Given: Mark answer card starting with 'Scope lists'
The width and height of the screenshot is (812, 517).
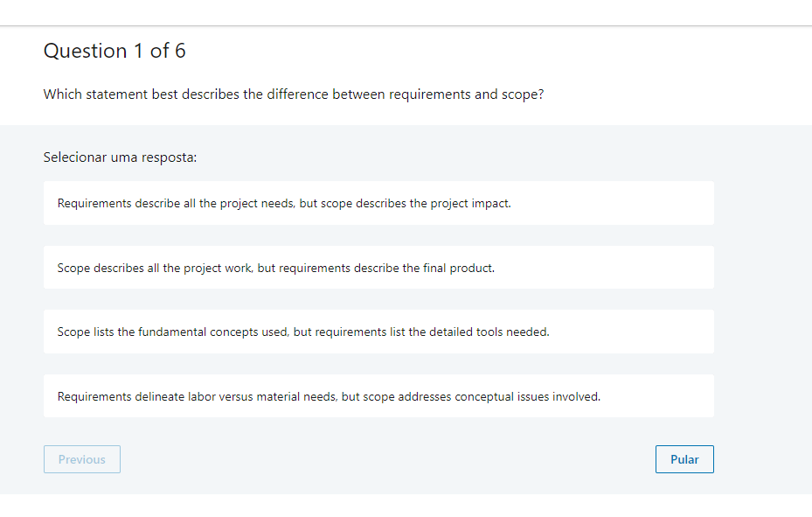Looking at the screenshot, I should point(378,332).
